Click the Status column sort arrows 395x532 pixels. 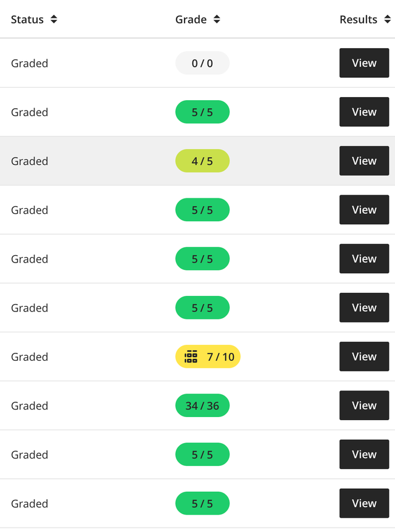coord(54,20)
